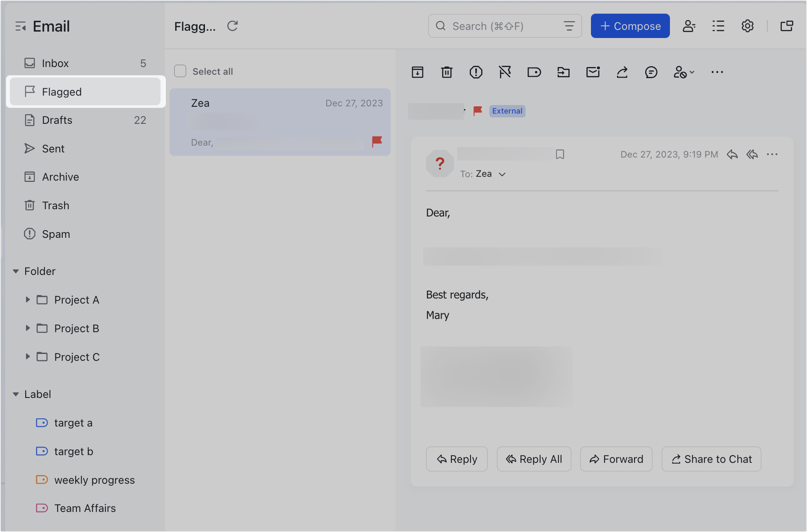Apply a label to the email
This screenshot has height=532, width=807.
[x=534, y=72]
